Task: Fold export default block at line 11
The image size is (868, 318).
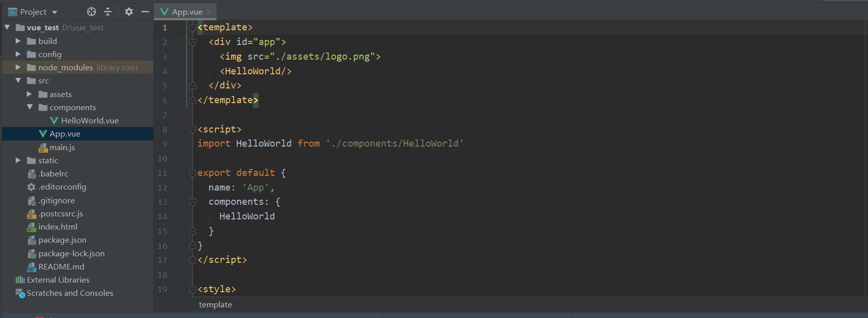Action: point(192,173)
